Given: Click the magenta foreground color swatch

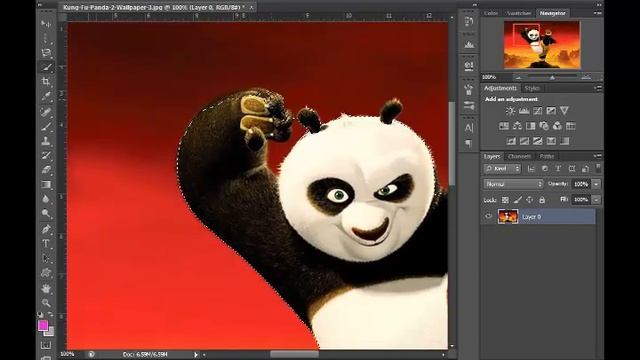Looking at the screenshot, I should pos(43,325).
